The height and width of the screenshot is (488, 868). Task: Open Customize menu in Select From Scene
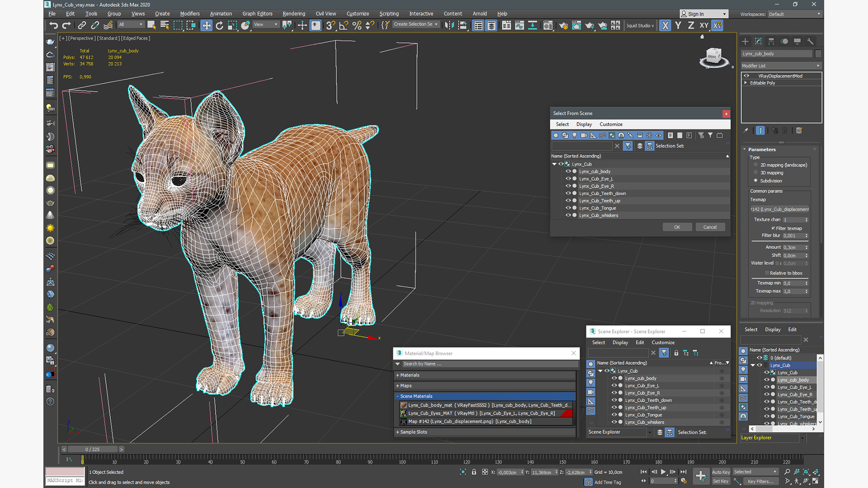611,124
